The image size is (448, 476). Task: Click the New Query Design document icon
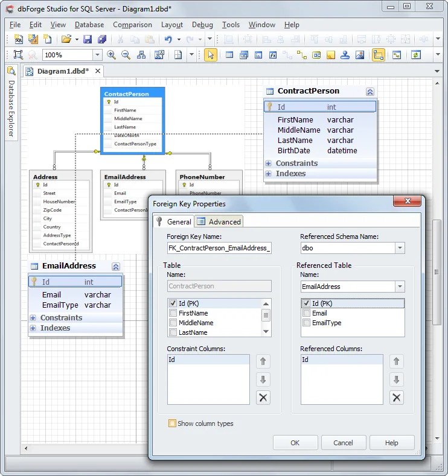click(33, 39)
